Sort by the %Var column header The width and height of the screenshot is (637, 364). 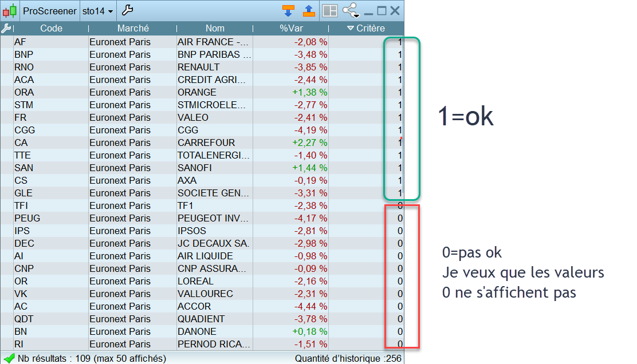[x=291, y=29]
